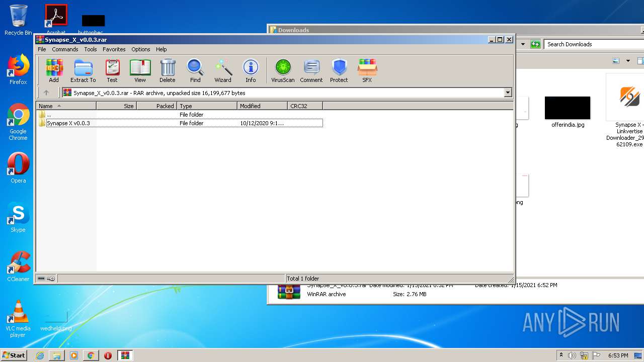
Task: Change view icon in Downloads window
Action: [x=616, y=61]
